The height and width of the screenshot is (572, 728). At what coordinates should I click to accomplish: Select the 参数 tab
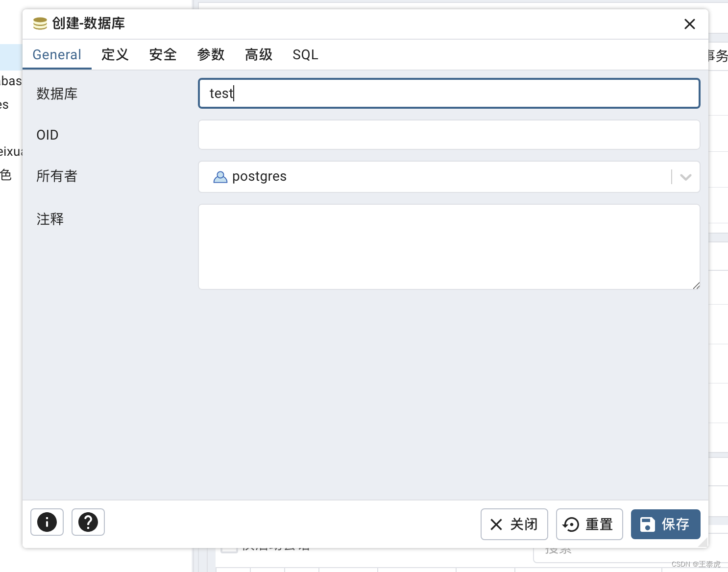[210, 54]
